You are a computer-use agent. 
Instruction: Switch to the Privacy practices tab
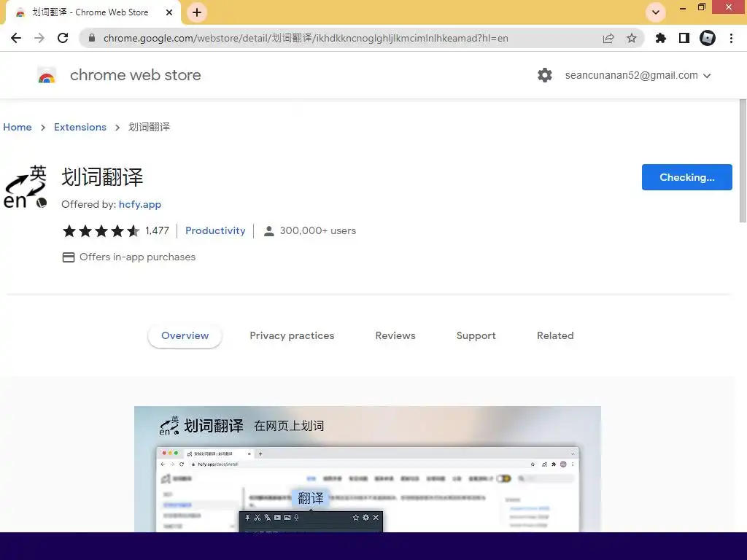tap(292, 335)
